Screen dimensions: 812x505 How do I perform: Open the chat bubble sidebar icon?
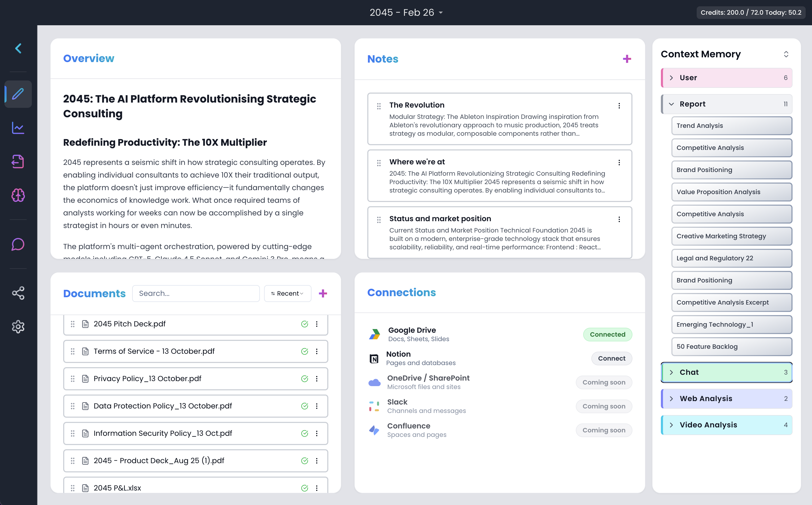click(x=18, y=244)
